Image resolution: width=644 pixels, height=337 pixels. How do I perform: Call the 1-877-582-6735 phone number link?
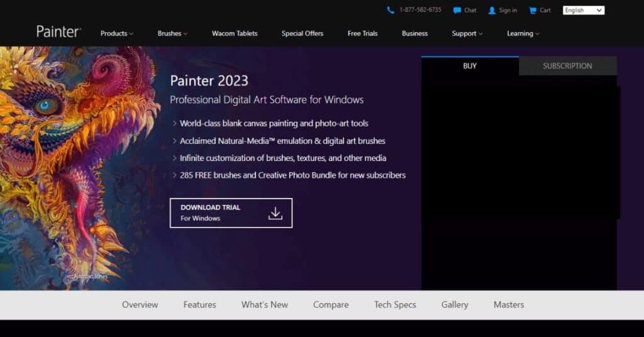point(420,10)
